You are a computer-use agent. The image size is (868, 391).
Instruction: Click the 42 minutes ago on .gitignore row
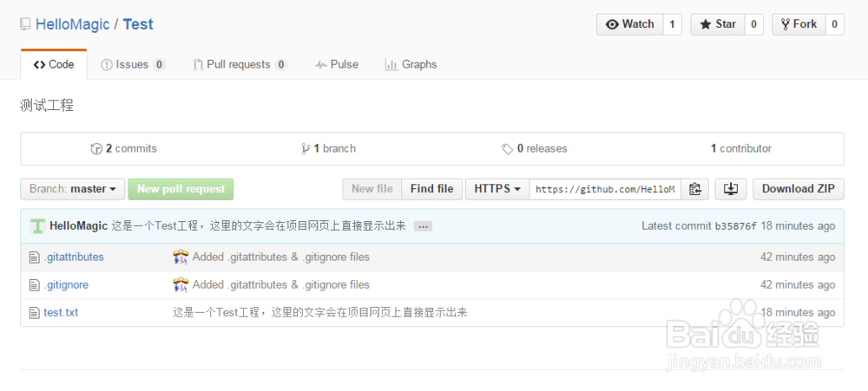tap(798, 285)
